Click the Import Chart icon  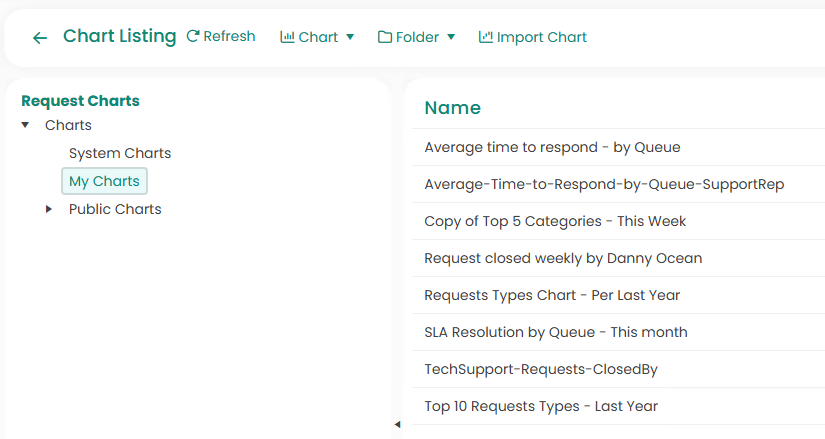click(486, 37)
